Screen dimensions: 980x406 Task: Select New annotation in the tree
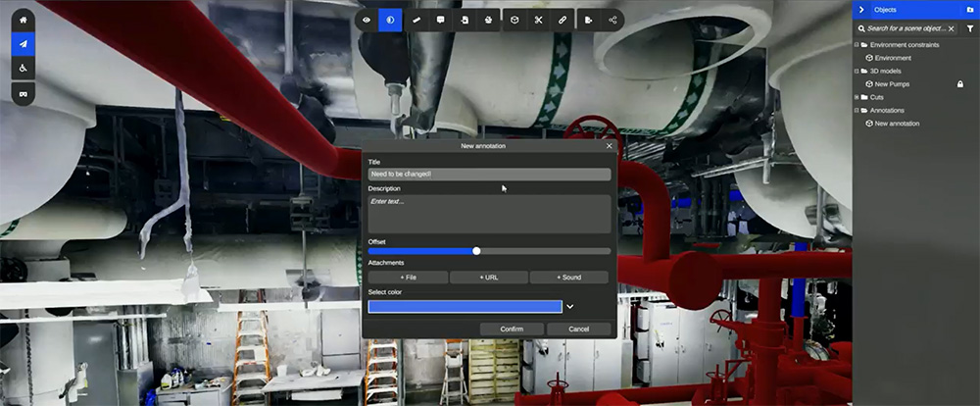coord(897,124)
